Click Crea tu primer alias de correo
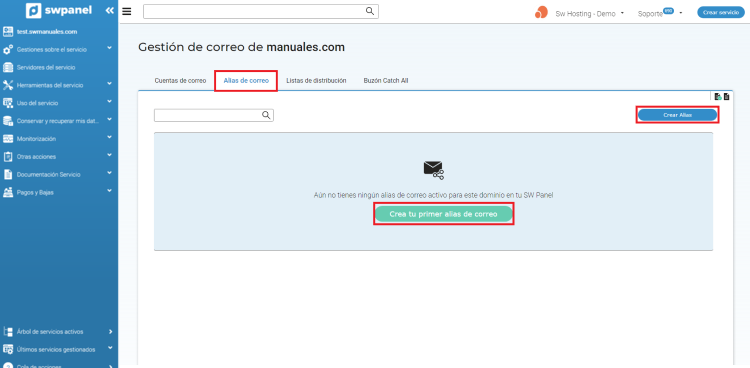Screen dimensions: 750x368 443,214
